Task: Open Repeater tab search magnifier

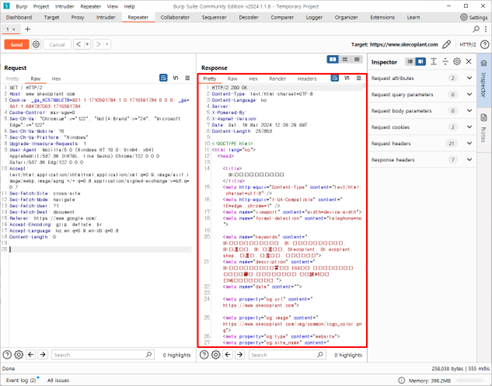Action: pyautogui.click(x=476, y=29)
